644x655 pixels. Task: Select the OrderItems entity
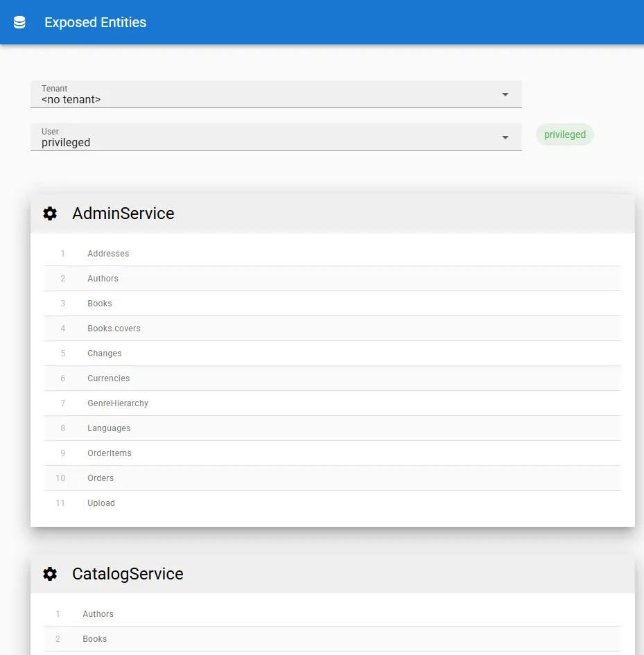110,453
